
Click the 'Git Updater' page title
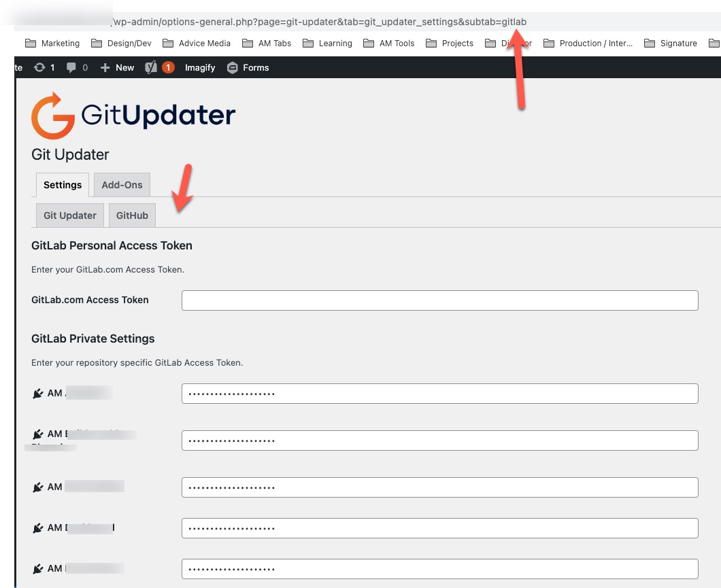point(70,154)
